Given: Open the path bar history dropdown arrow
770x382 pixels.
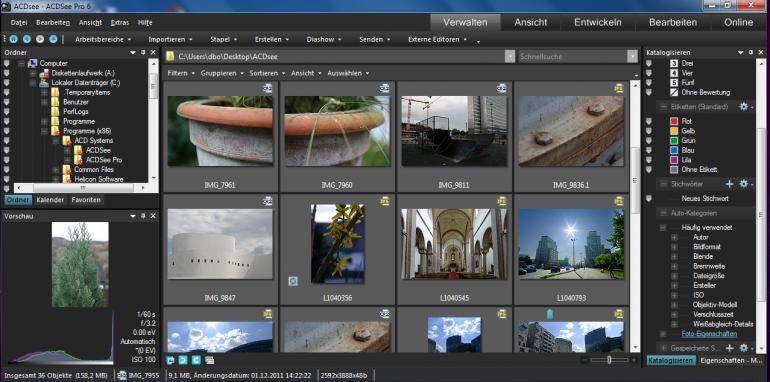Looking at the screenshot, I should point(510,56).
